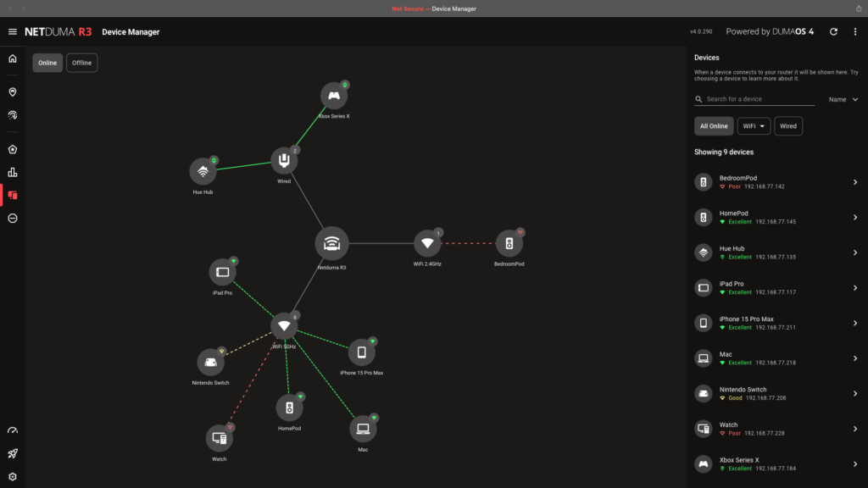Refresh the page with the reload icon
This screenshot has height=488, width=868.
[x=833, y=31]
